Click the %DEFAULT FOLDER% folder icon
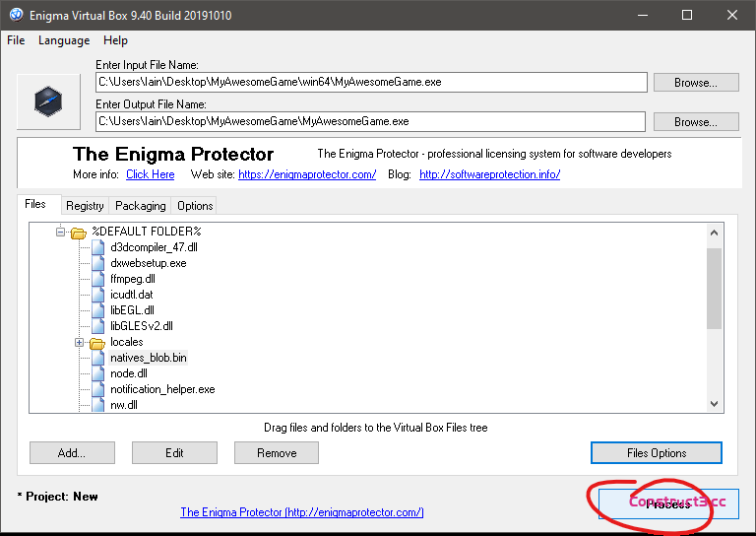 (x=79, y=233)
